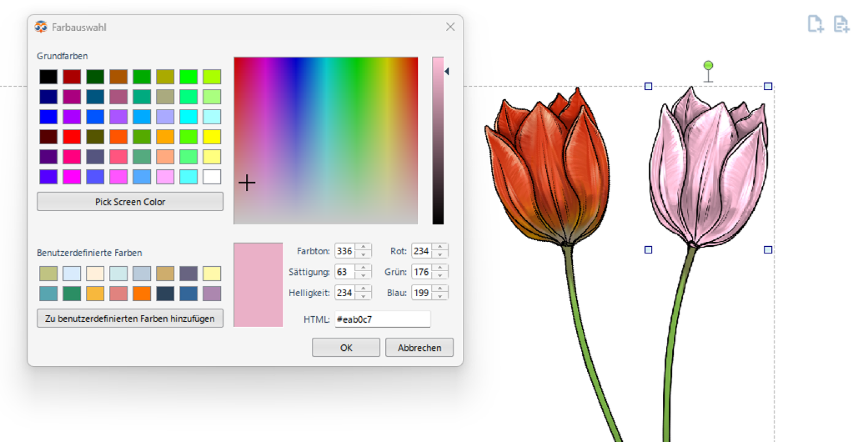Increase the Rot value with up arrow

point(440,247)
